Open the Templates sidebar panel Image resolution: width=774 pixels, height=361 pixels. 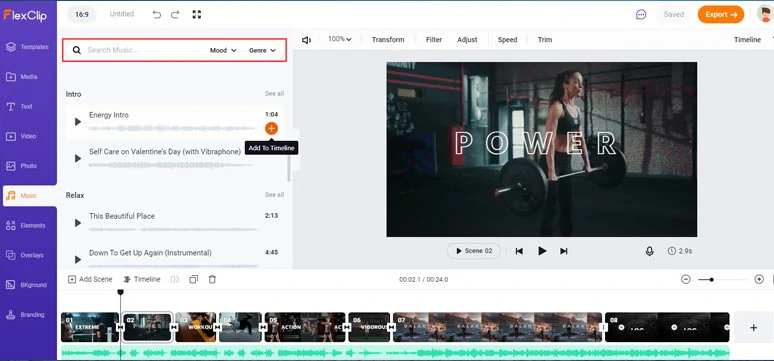click(28, 47)
